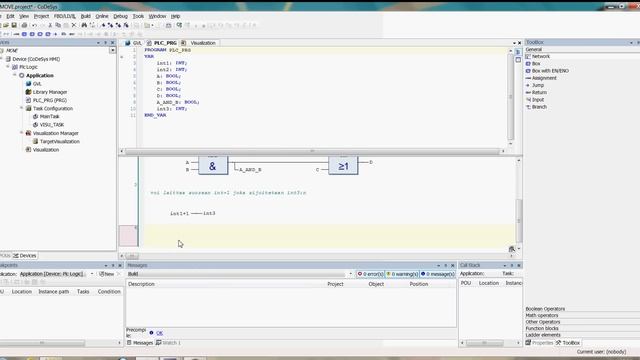Expand the Boolean Operators toolbox section
Viewport: 640px width, 360px height.
tap(582, 309)
